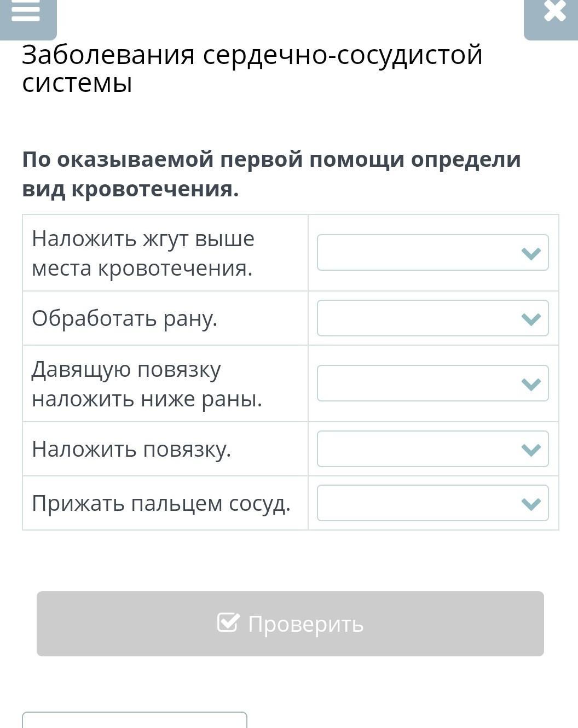The width and height of the screenshot is (578, 728).
Task: Click the partially visible box below Проверить
Action: click(x=135, y=720)
